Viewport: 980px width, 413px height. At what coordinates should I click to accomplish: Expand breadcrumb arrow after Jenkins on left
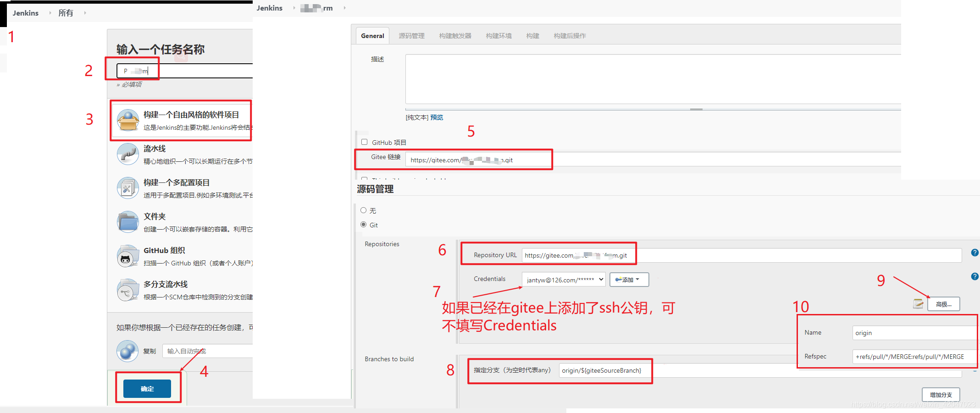click(50, 13)
